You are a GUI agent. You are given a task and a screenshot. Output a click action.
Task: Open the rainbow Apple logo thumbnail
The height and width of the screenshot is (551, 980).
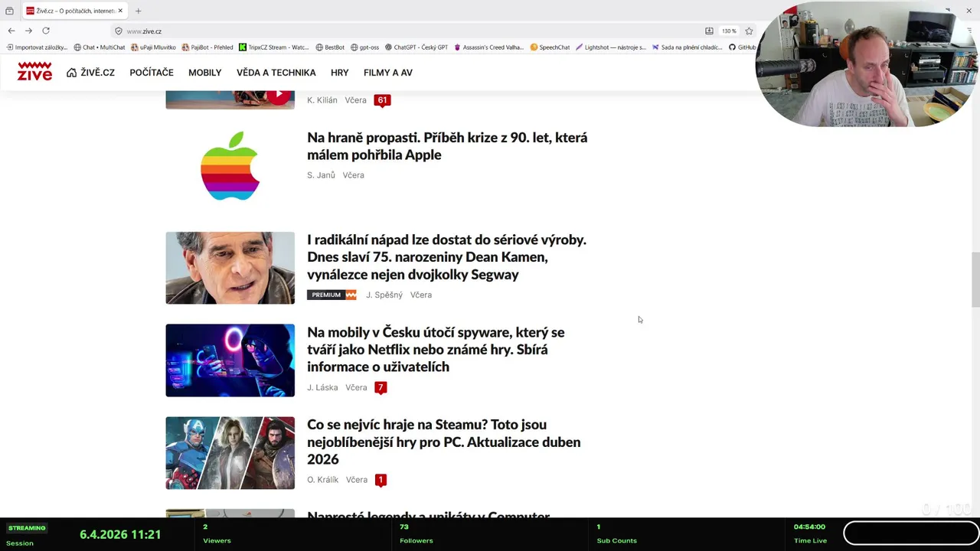[230, 165]
